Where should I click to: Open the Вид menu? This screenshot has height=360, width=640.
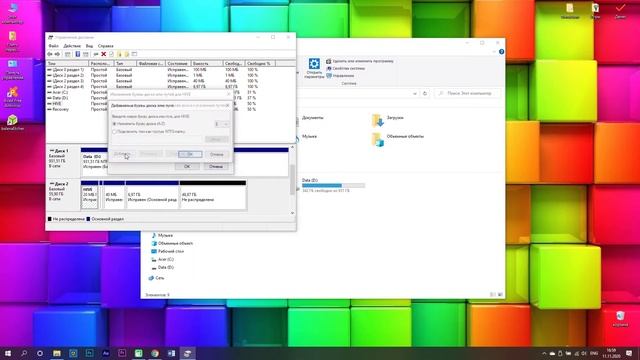89,46
